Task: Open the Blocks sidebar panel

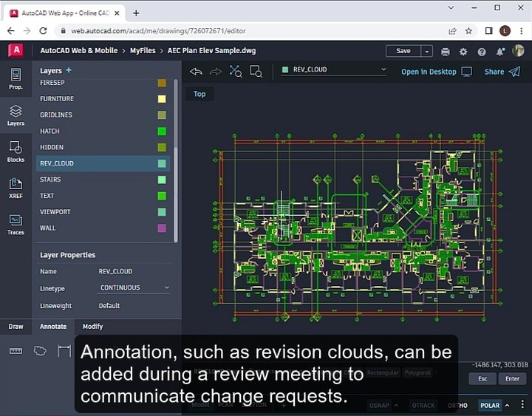Action: [16, 151]
